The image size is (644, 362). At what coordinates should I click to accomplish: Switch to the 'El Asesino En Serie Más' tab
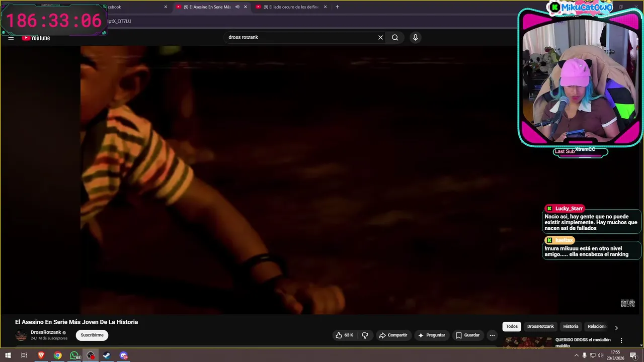click(x=206, y=7)
